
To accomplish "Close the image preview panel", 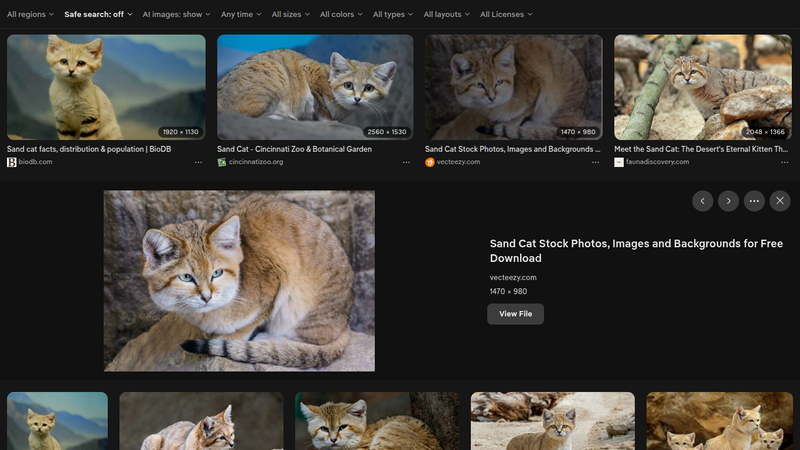I will (781, 201).
